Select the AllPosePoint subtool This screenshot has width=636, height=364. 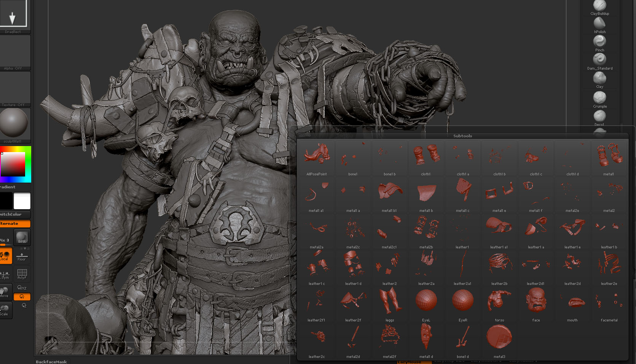click(317, 159)
